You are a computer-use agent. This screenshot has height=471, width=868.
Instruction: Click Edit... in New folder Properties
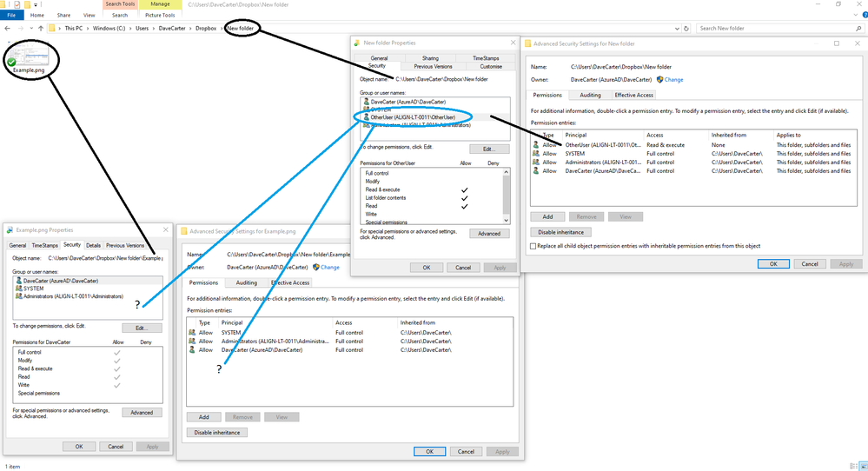coord(489,149)
